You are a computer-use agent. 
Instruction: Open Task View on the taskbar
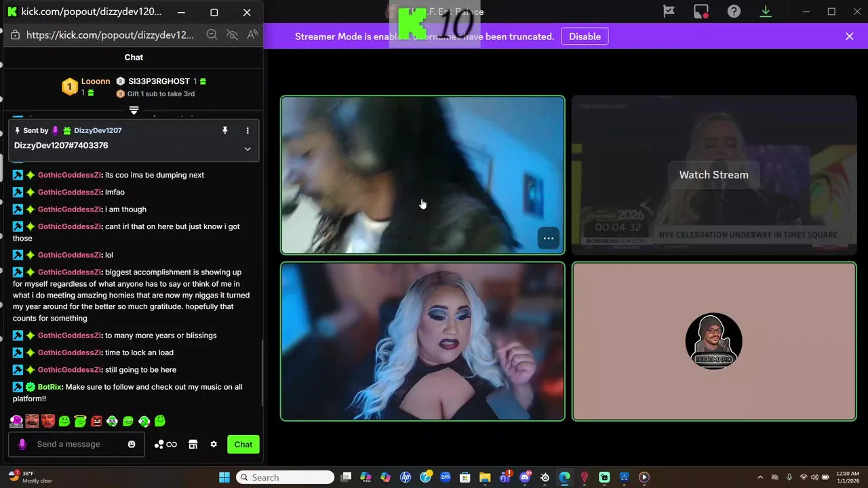tap(347, 477)
